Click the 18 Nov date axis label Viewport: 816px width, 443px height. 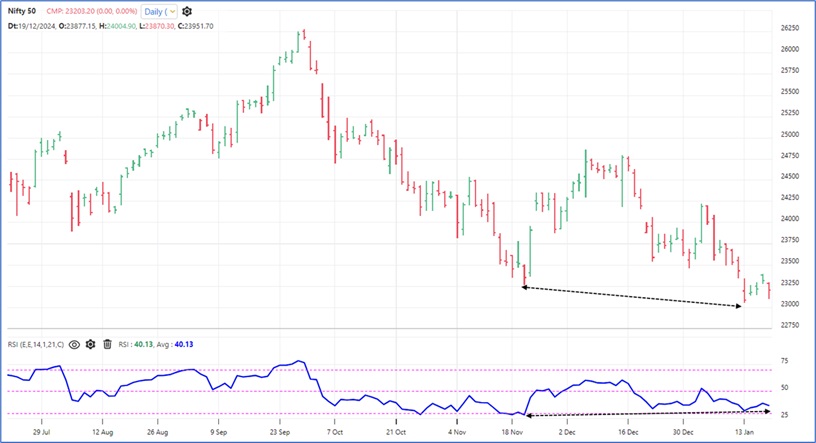[x=512, y=432]
